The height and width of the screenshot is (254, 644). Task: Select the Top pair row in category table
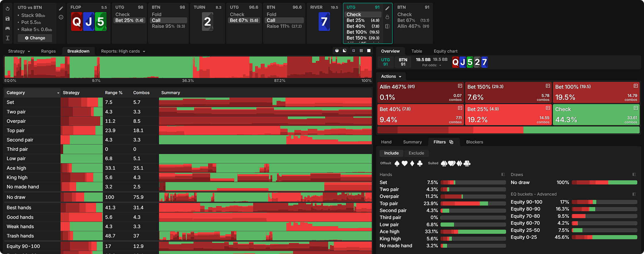16,130
